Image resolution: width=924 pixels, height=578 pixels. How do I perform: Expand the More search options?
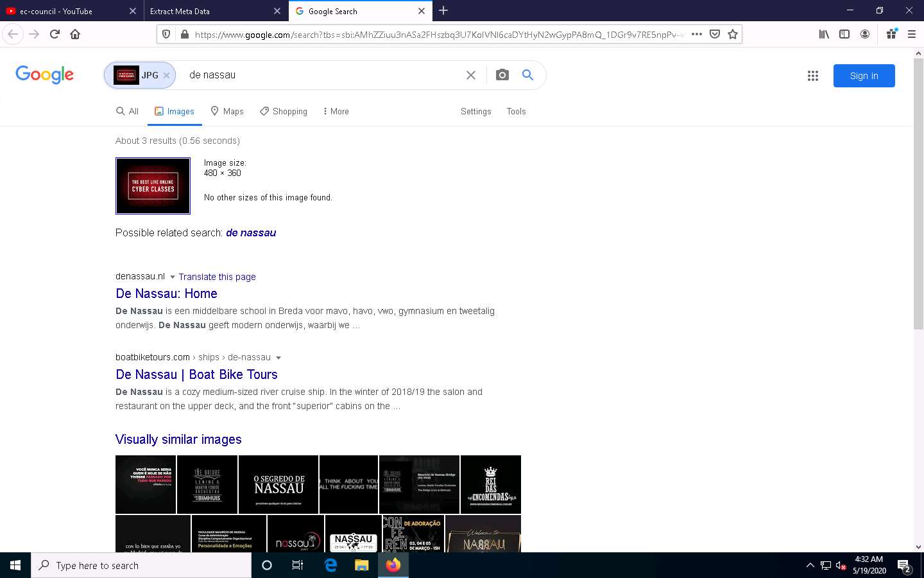click(336, 111)
